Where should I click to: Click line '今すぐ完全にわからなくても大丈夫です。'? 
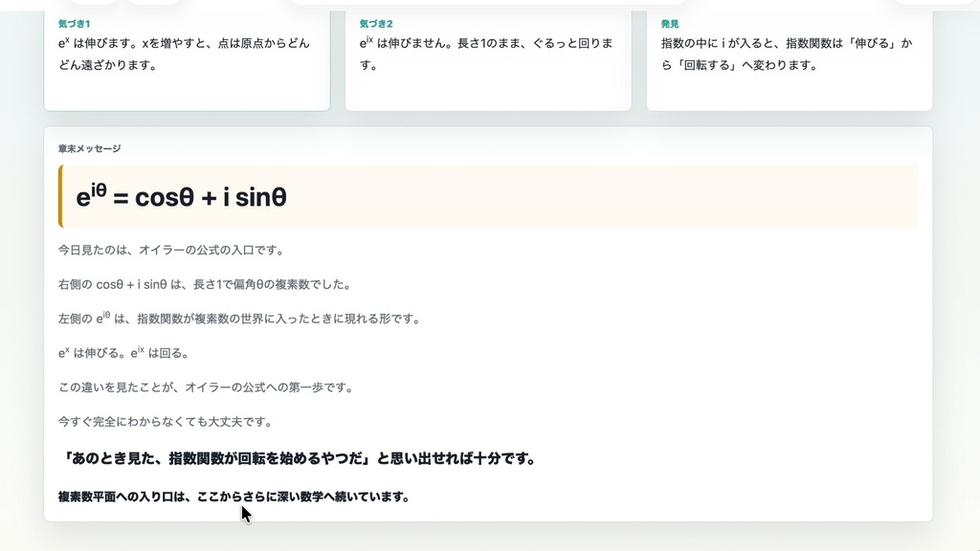click(166, 422)
